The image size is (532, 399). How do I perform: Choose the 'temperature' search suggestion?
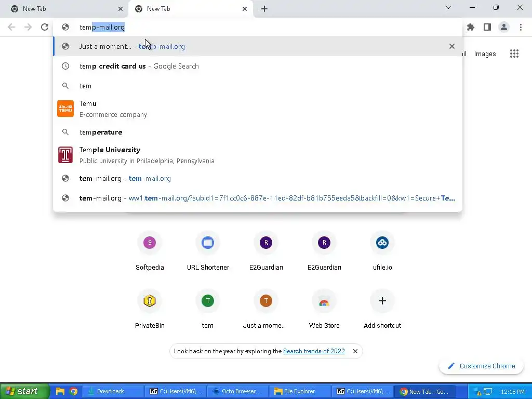(258, 132)
